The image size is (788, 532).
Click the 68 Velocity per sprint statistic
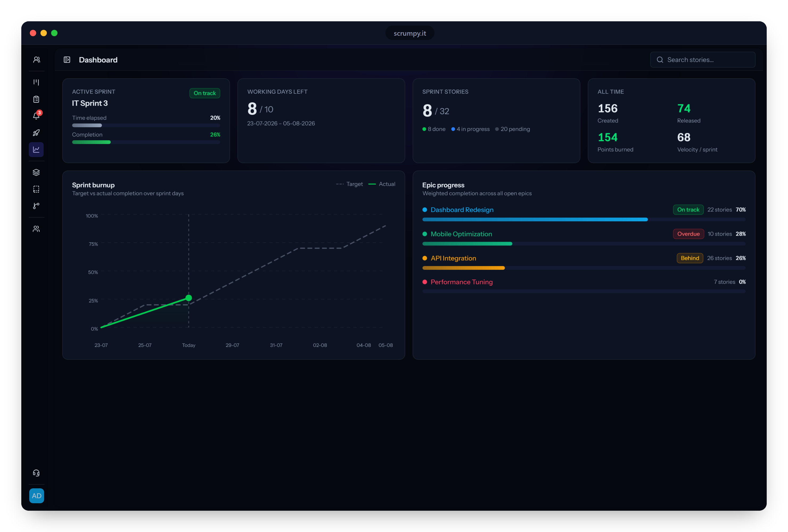click(697, 142)
